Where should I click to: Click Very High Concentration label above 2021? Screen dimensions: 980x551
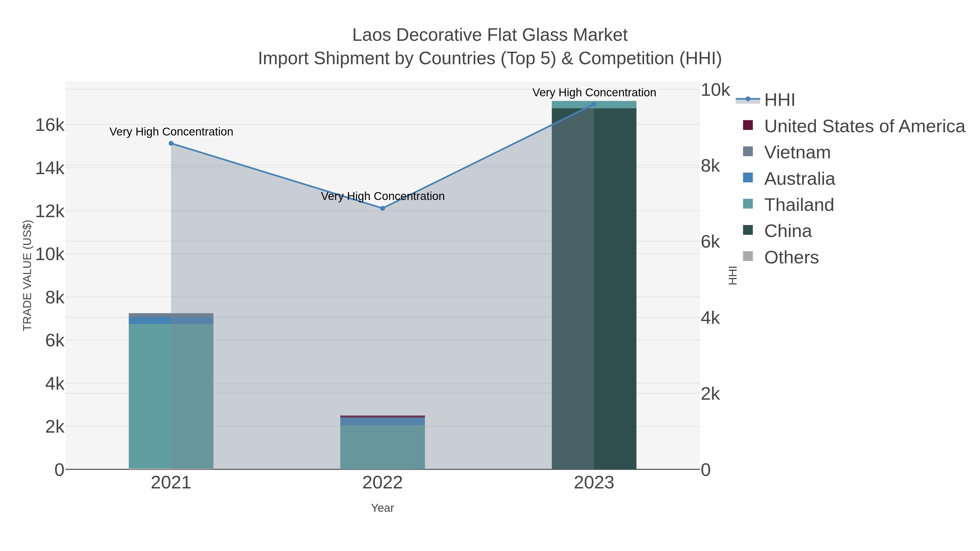tap(171, 132)
